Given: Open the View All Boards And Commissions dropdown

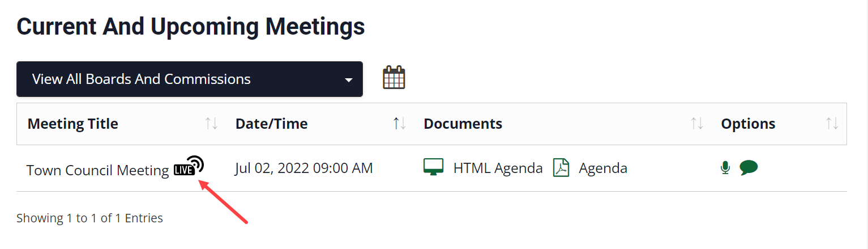Looking at the screenshot, I should pyautogui.click(x=190, y=79).
